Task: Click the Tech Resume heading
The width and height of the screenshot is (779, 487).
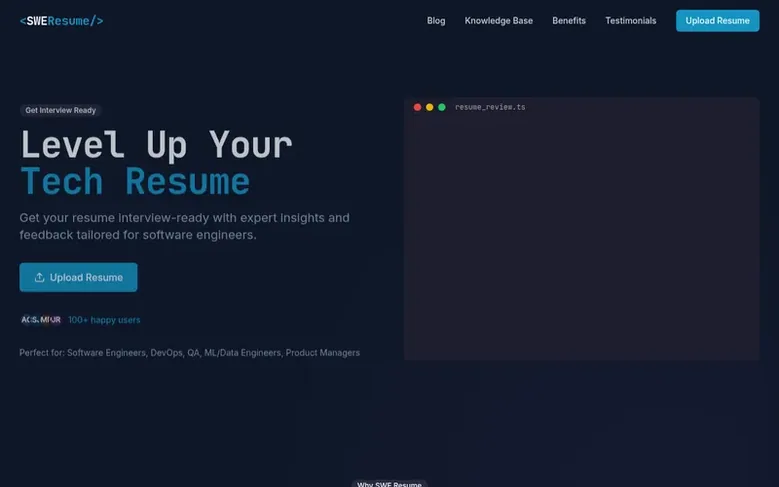Action: coord(135,181)
